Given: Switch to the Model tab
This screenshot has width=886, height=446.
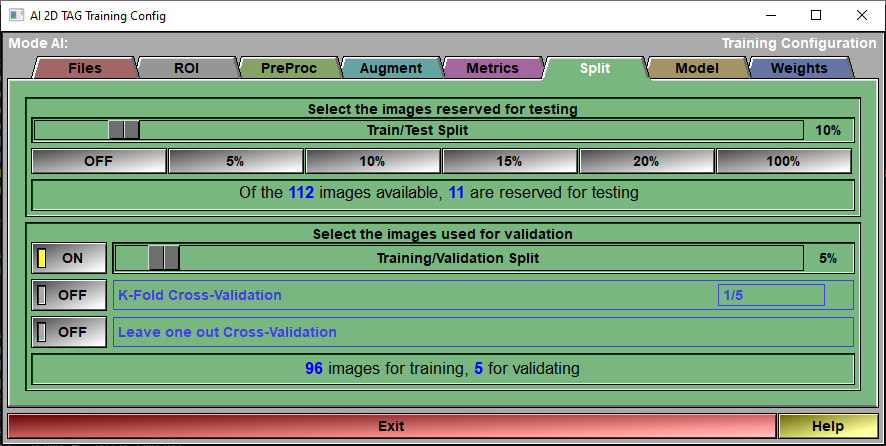Looking at the screenshot, I should [697, 68].
